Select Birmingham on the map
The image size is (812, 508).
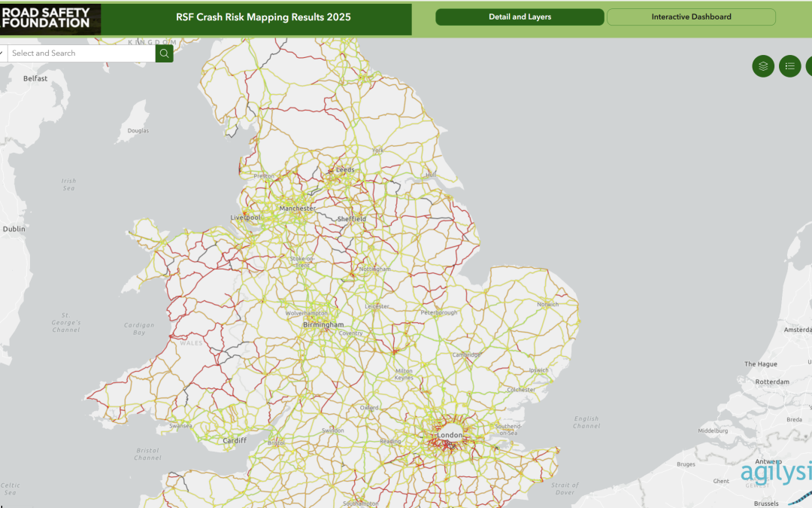pos(323,324)
